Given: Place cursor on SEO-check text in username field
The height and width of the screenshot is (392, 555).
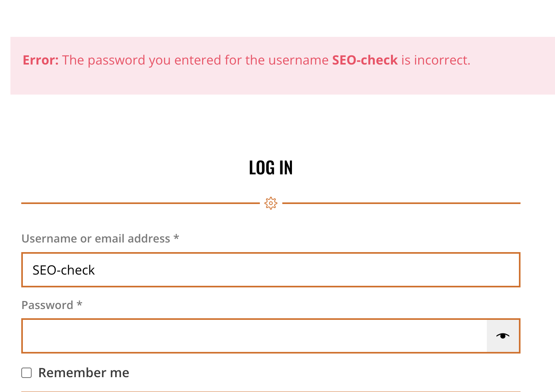Looking at the screenshot, I should tap(64, 270).
